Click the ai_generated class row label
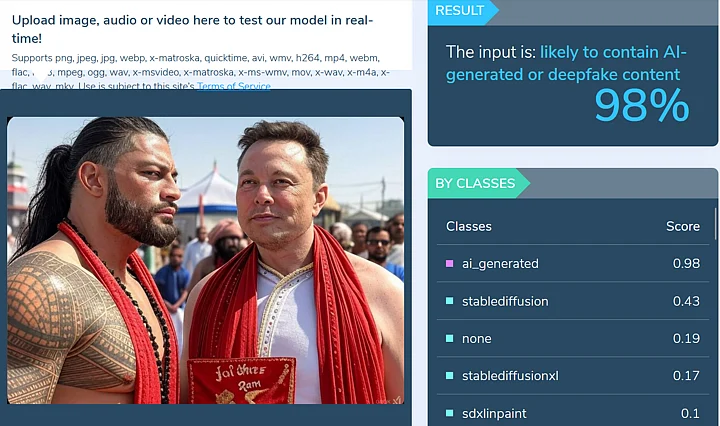Screen dimensions: 720x426 coord(500,263)
